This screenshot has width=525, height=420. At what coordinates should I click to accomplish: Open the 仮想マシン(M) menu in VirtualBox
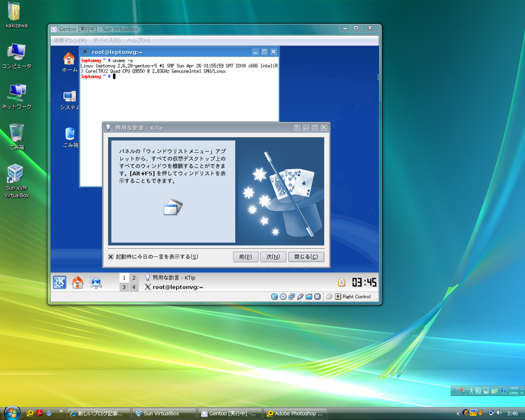click(70, 40)
